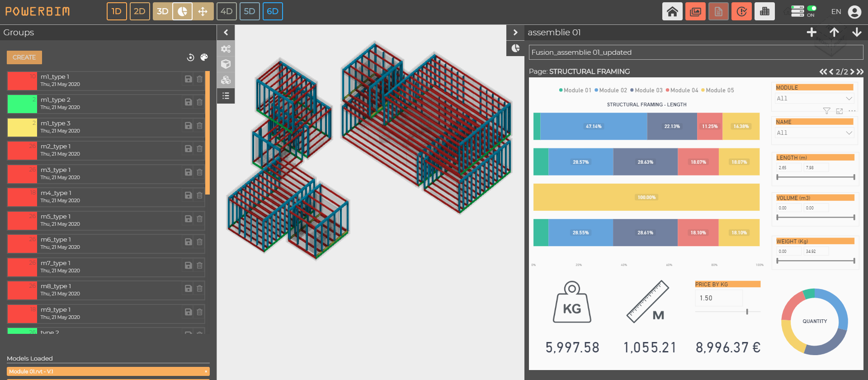Select the m4_type 1 group row
The height and width of the screenshot is (380, 868).
(106, 197)
